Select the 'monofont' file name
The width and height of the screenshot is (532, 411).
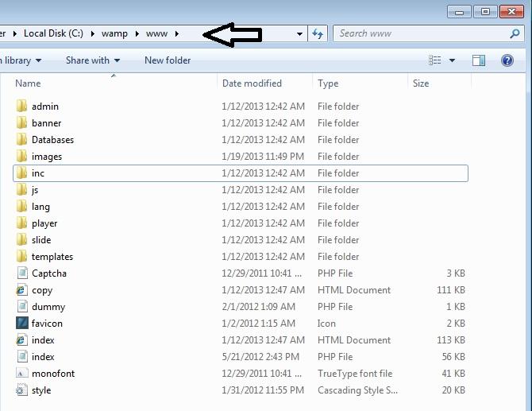53,374
